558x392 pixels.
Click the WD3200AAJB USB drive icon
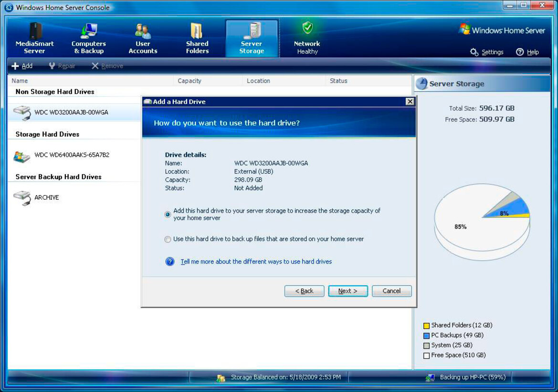(x=22, y=113)
